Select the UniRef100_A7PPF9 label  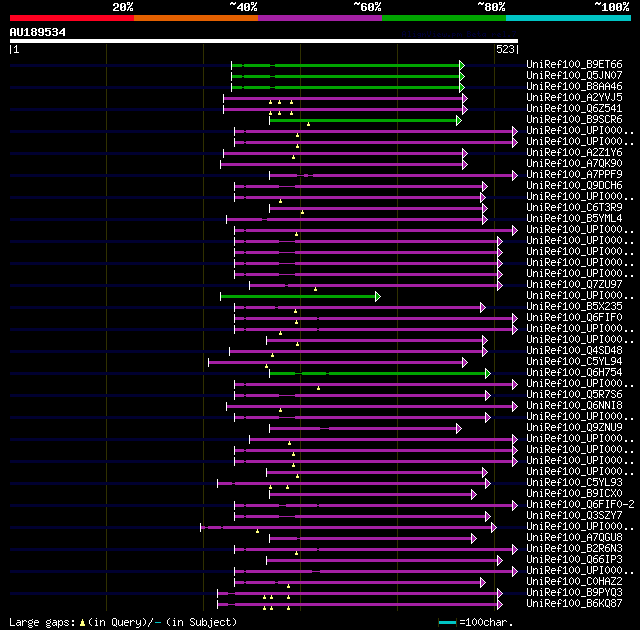click(x=574, y=175)
